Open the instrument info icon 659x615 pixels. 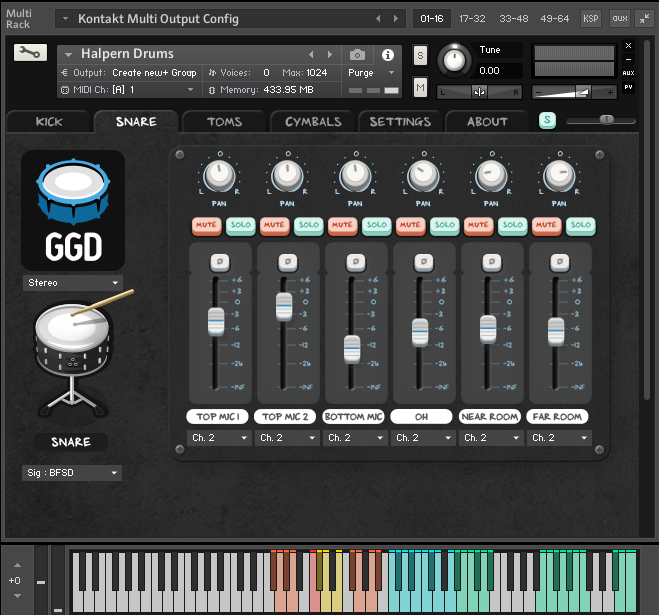click(x=388, y=54)
